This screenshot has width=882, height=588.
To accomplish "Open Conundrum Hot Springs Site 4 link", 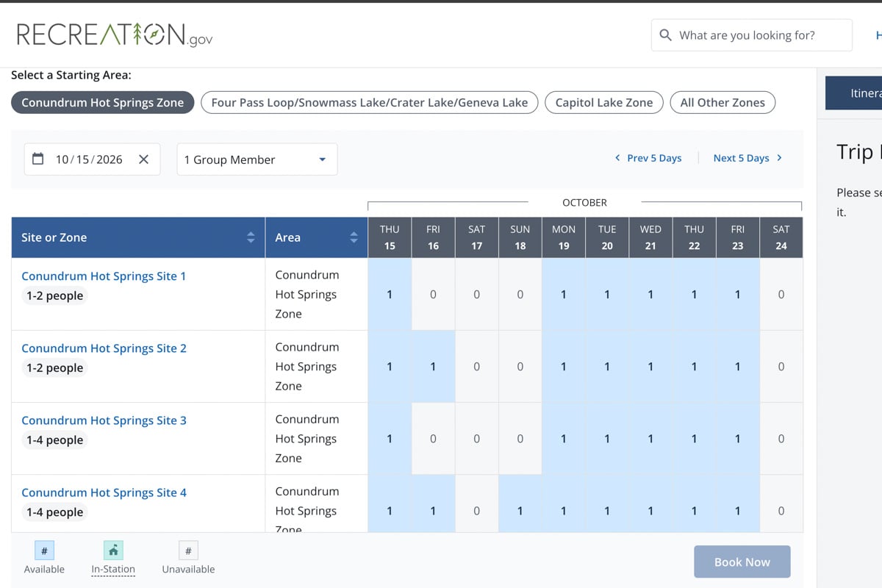I will [x=104, y=492].
